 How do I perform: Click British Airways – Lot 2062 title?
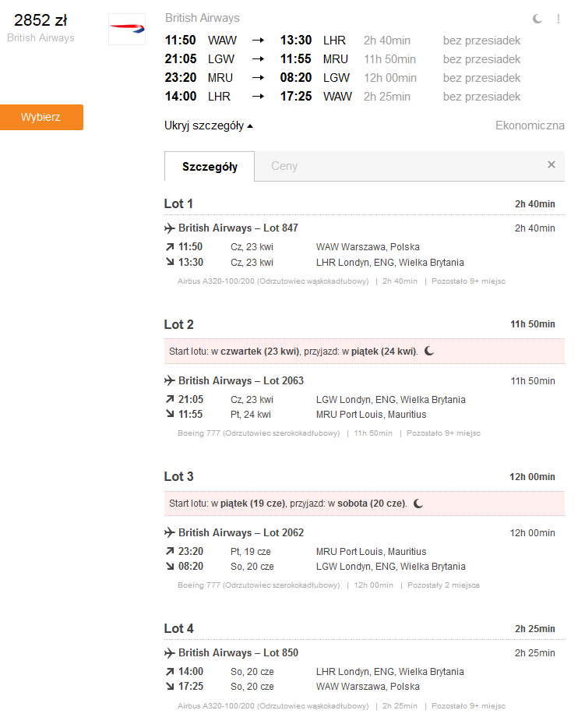(x=241, y=532)
